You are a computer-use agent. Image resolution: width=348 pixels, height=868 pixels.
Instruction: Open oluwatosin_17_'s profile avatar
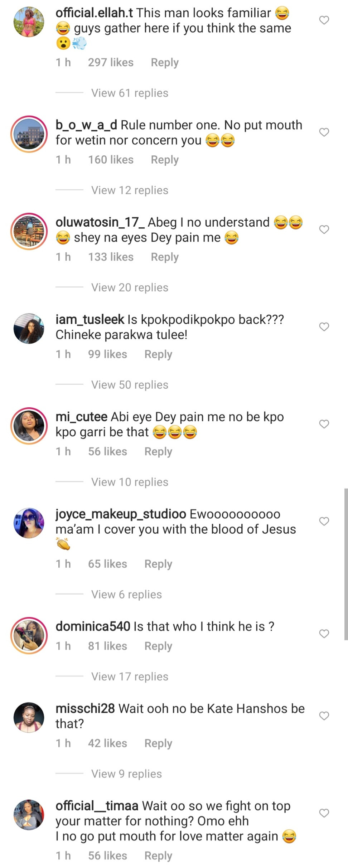coord(29,231)
